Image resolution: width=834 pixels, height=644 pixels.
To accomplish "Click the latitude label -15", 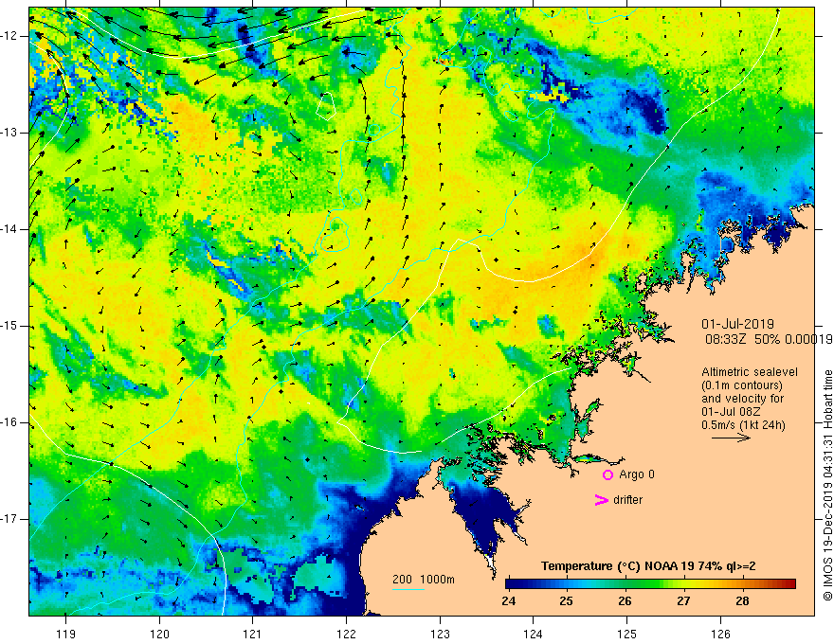I will point(9,326).
